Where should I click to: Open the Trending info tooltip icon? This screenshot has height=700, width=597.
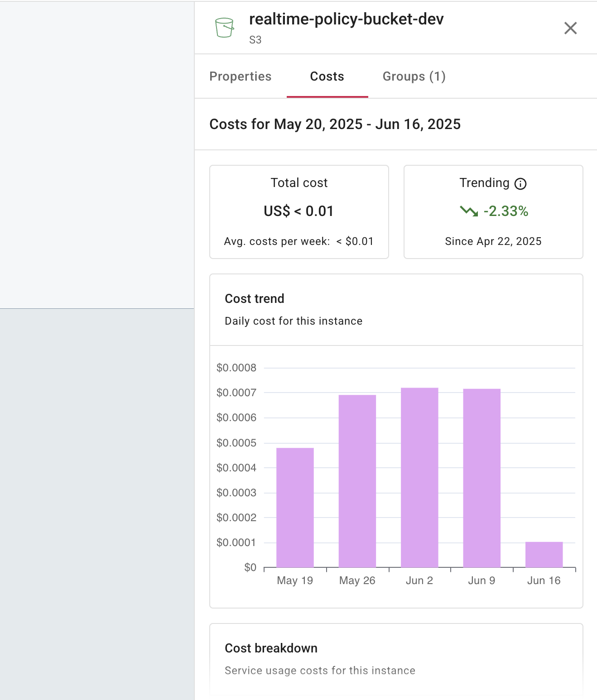(x=520, y=183)
